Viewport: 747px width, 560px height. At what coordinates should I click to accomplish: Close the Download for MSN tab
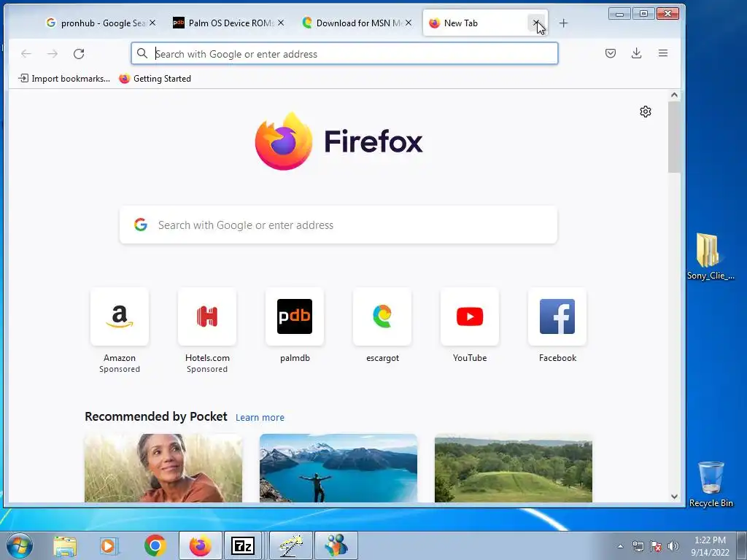(x=409, y=23)
